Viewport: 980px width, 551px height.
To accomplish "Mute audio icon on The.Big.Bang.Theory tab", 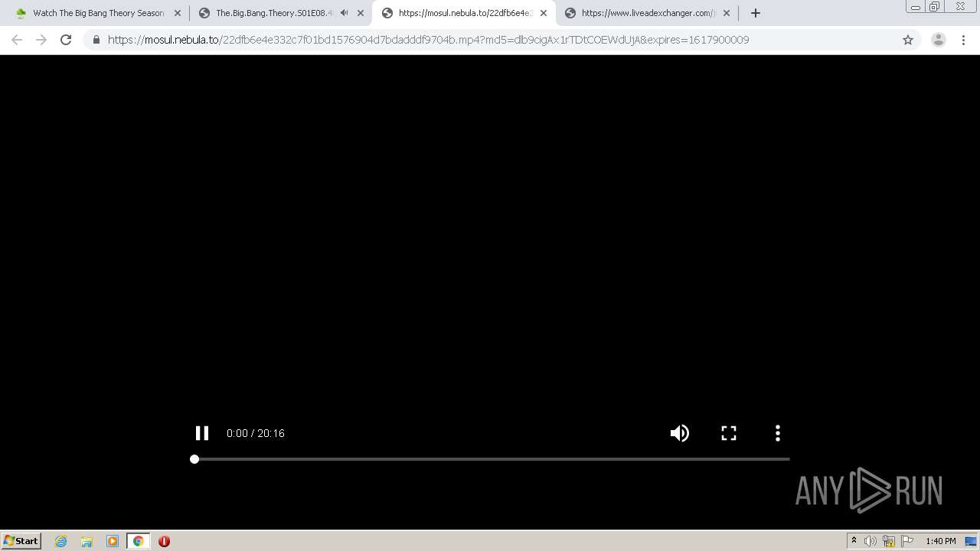I will pos(344,13).
